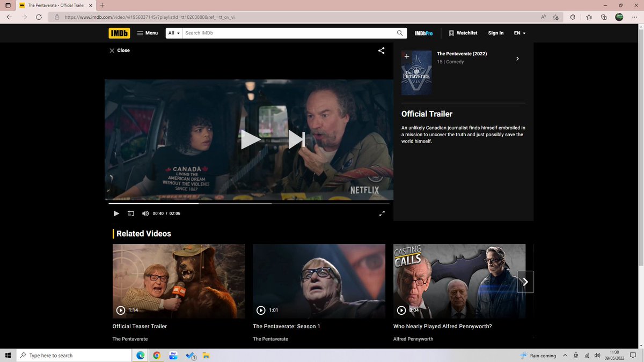Show next related videos arrow

point(525,282)
